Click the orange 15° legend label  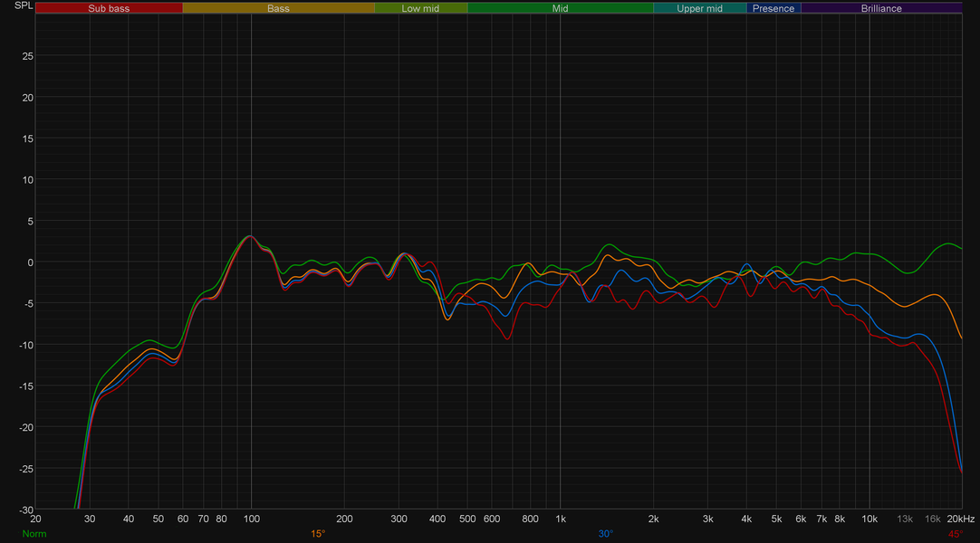318,534
